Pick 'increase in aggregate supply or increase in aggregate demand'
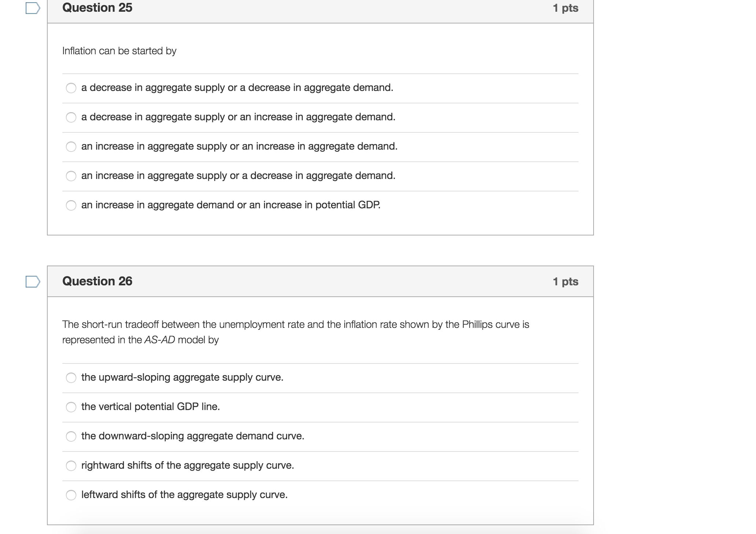The image size is (756, 534). pos(71,147)
